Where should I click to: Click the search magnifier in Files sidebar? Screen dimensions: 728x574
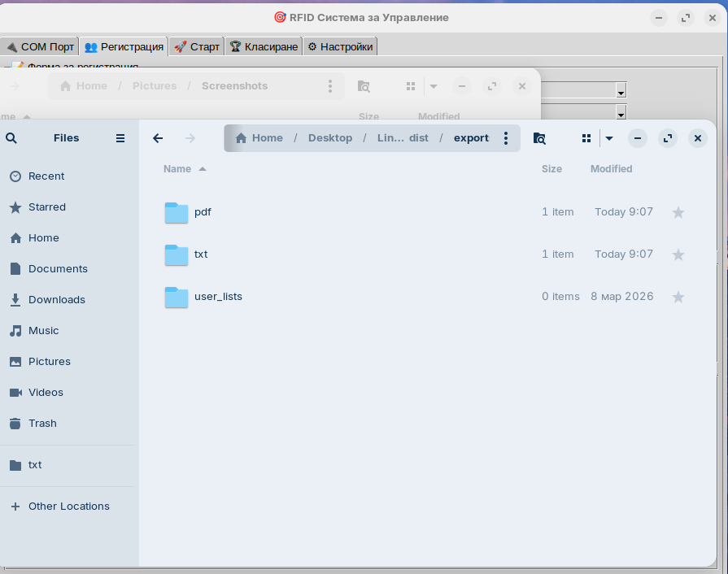coord(11,138)
